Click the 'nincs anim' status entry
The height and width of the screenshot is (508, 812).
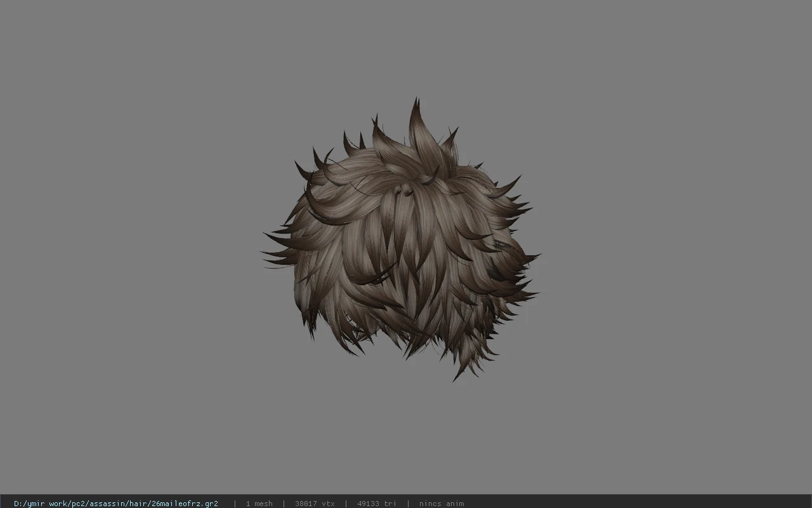click(442, 504)
